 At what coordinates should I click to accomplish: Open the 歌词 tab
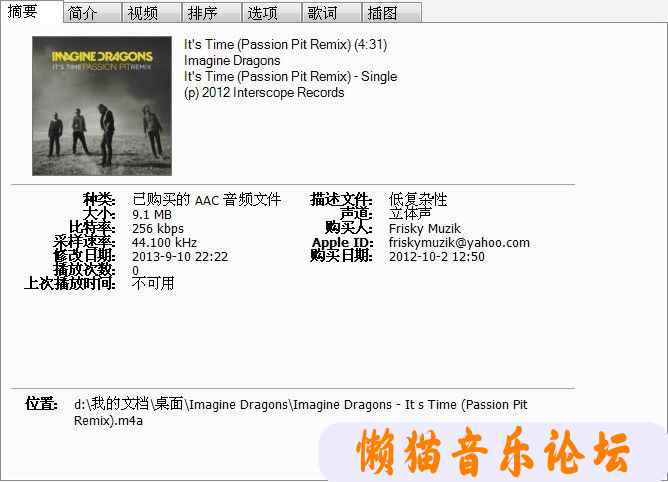[332, 13]
